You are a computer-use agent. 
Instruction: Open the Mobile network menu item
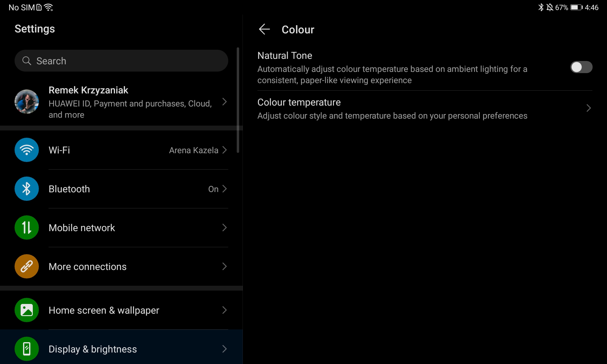pos(121,228)
